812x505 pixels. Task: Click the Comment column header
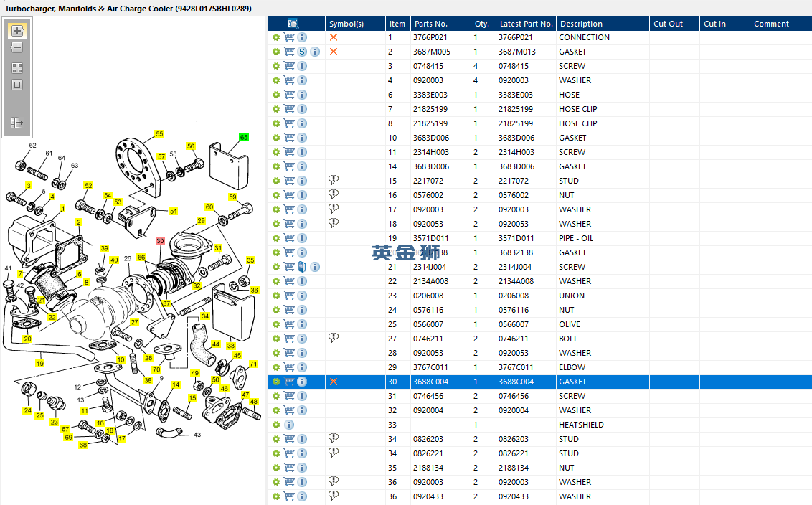coord(781,24)
